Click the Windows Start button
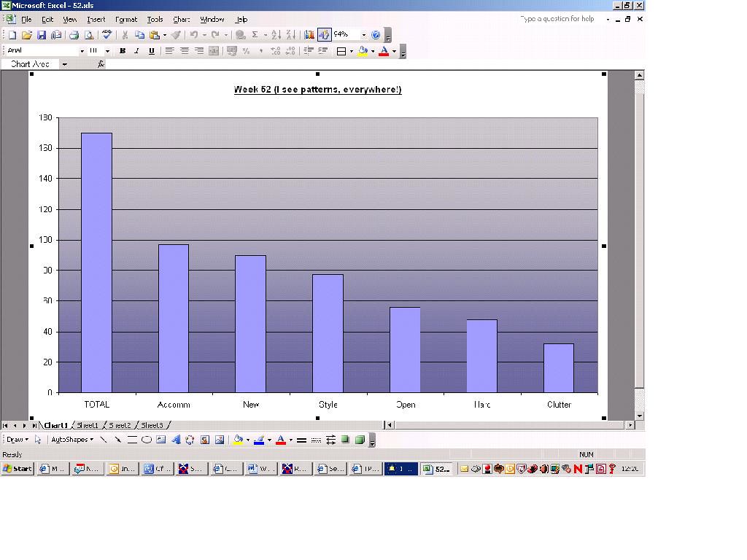 (x=18, y=469)
